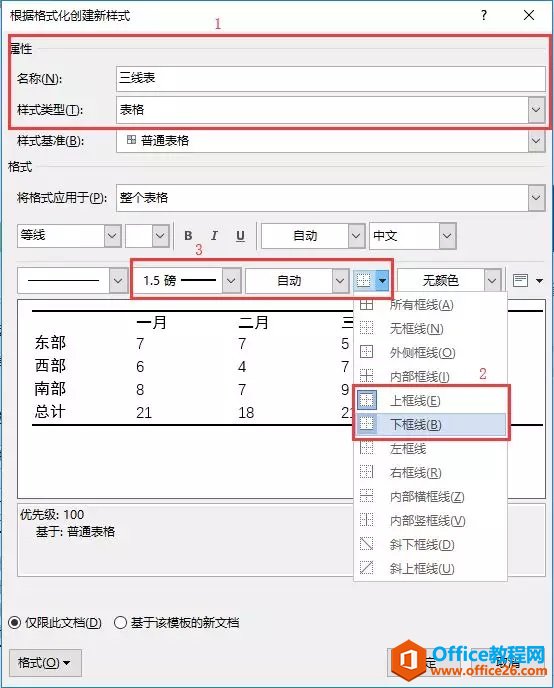Viewport: 554px width, 688px height.
Task: Toggle Underline formatting button
Action: pyautogui.click(x=240, y=236)
